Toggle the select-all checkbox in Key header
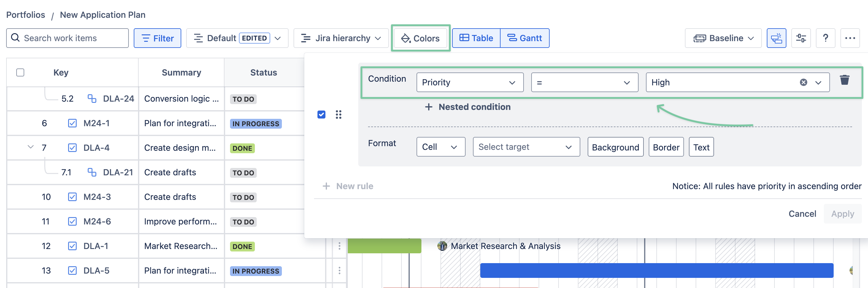Viewport: 868px width, 288px height. click(x=20, y=72)
